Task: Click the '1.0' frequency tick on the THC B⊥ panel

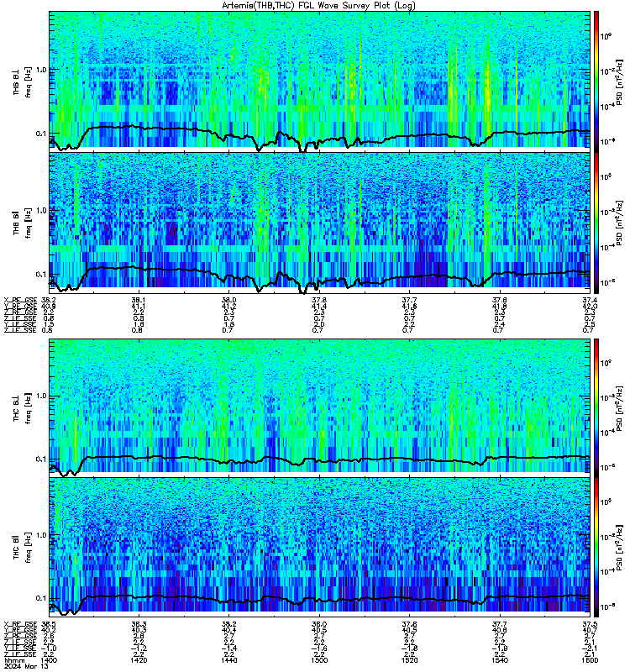Action: click(x=41, y=396)
